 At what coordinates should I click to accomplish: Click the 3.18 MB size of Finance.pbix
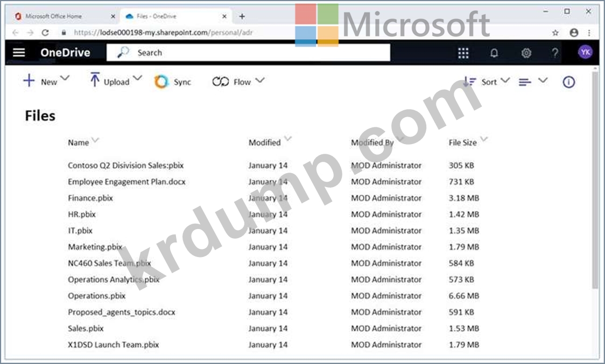(464, 198)
